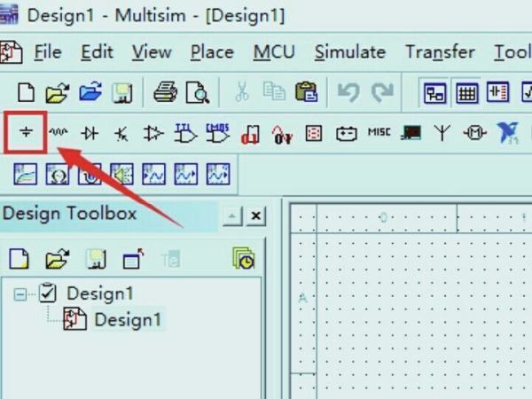Select the Design1 schematic tree item

tap(127, 319)
